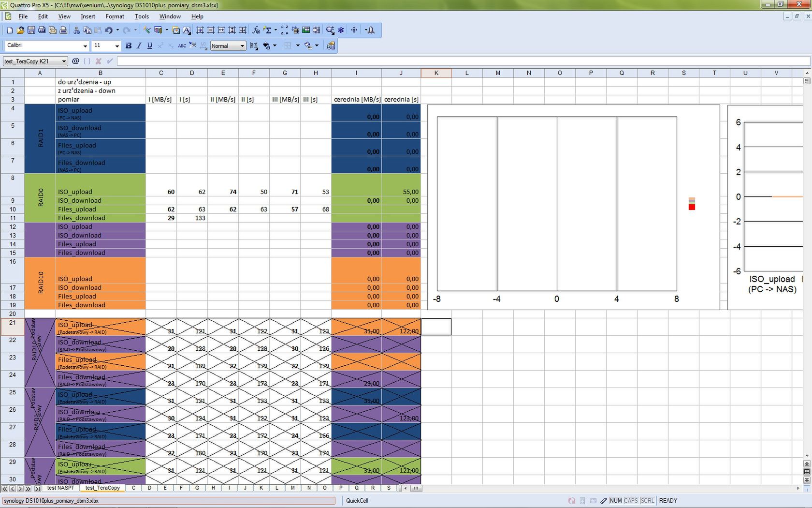Image resolution: width=812 pixels, height=508 pixels.
Task: Click the blue asterisk Experts icon
Action: point(341,30)
